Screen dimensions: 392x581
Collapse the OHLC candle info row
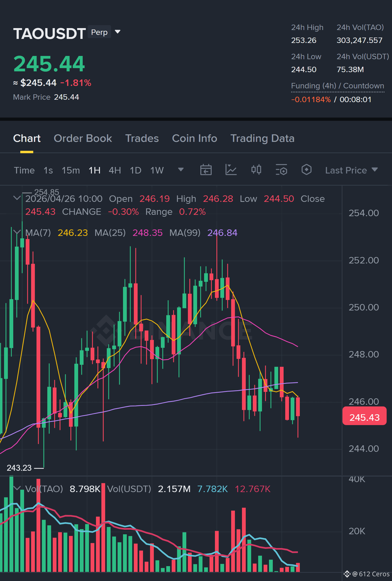click(17, 198)
